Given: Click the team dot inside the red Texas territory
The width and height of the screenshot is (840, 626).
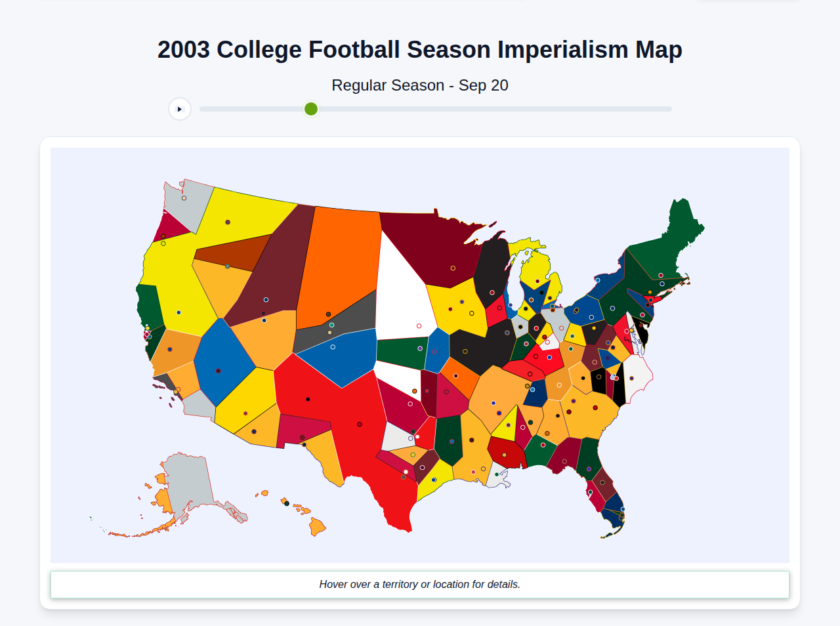Looking at the screenshot, I should tap(360, 424).
